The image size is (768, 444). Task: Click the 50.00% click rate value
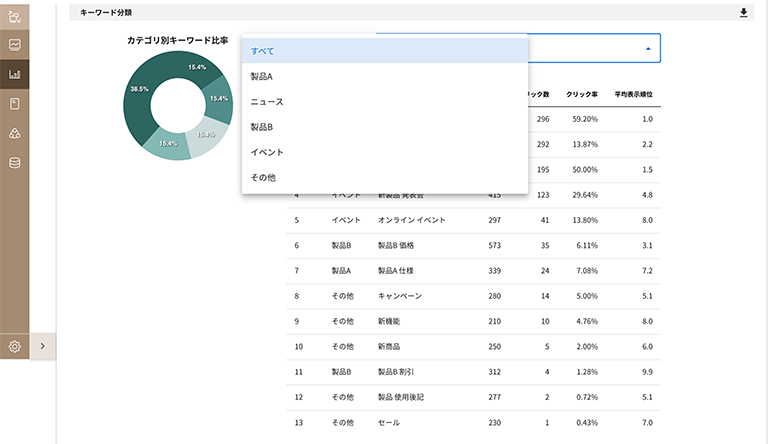[x=585, y=170]
